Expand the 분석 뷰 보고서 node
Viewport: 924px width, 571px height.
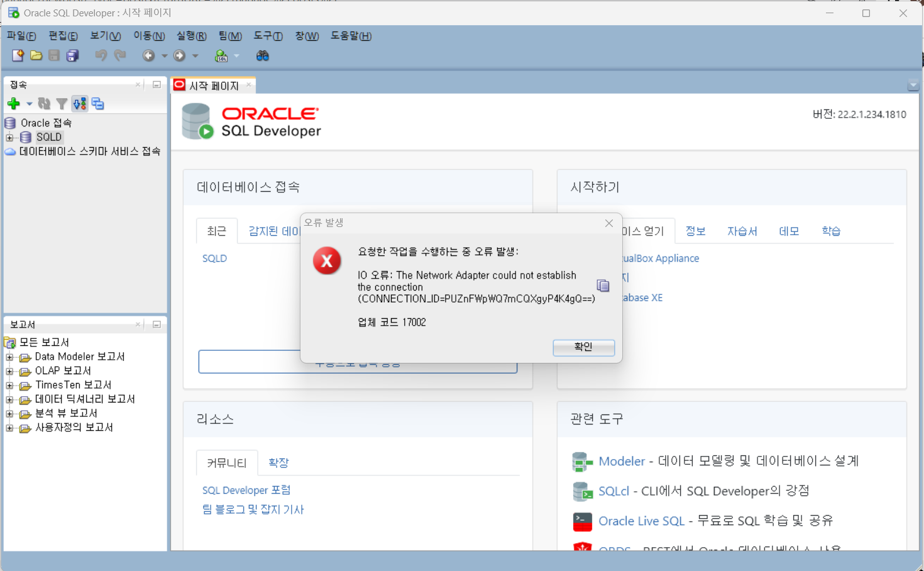coord(9,413)
